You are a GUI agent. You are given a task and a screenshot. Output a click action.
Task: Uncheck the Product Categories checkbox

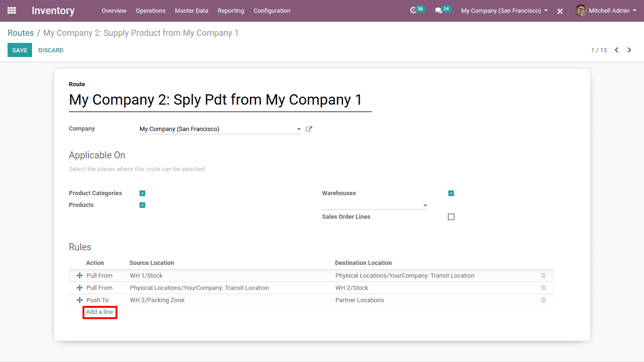(142, 193)
